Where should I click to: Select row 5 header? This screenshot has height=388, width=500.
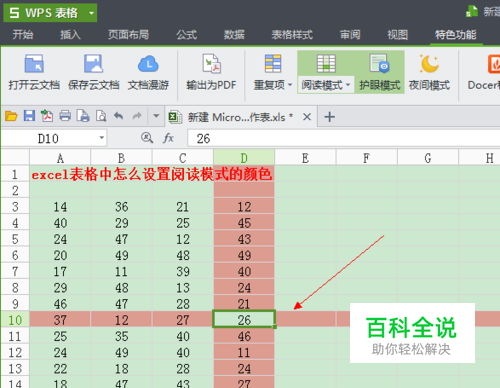tap(15, 239)
